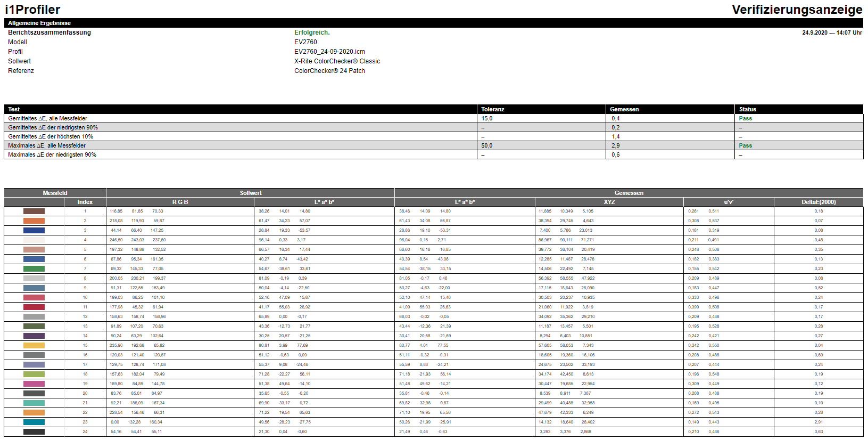Click the u'v' column header
Screen dimensions: 868x440
(729, 202)
